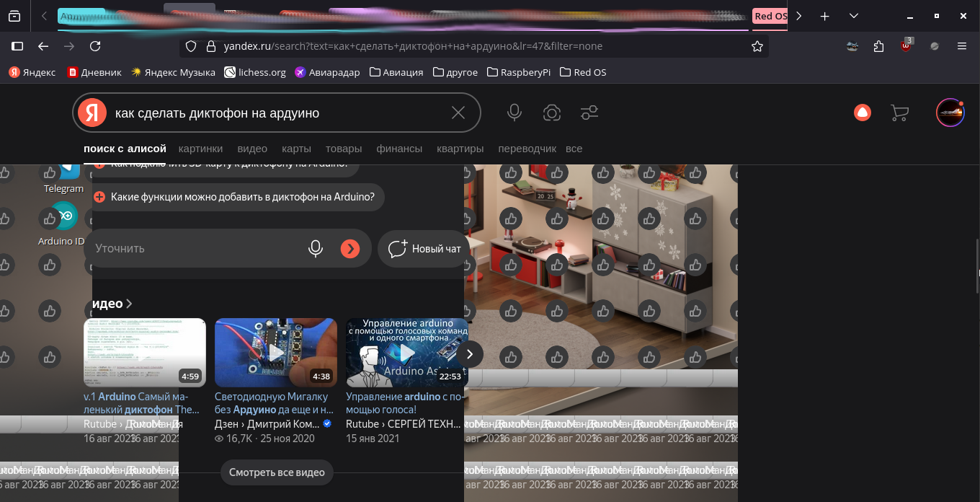This screenshot has width=980, height=502.
Task: Ask about functions to add suggestion
Action: tap(238, 196)
